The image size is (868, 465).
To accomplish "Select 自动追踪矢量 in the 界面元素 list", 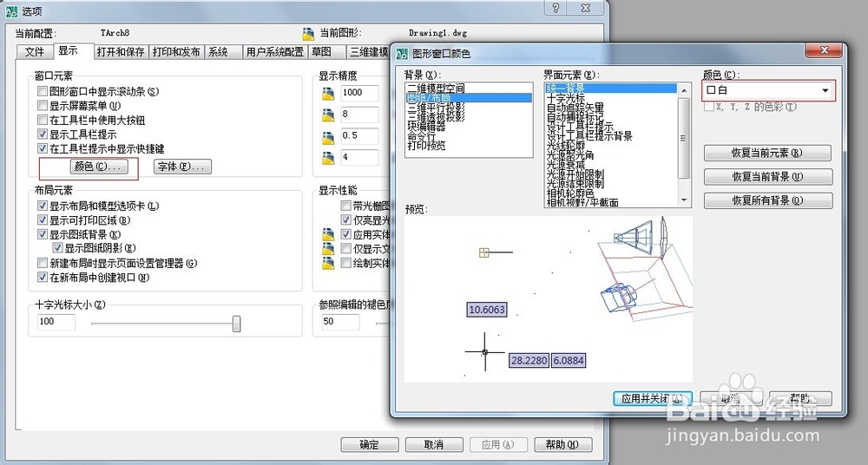I will [x=575, y=108].
